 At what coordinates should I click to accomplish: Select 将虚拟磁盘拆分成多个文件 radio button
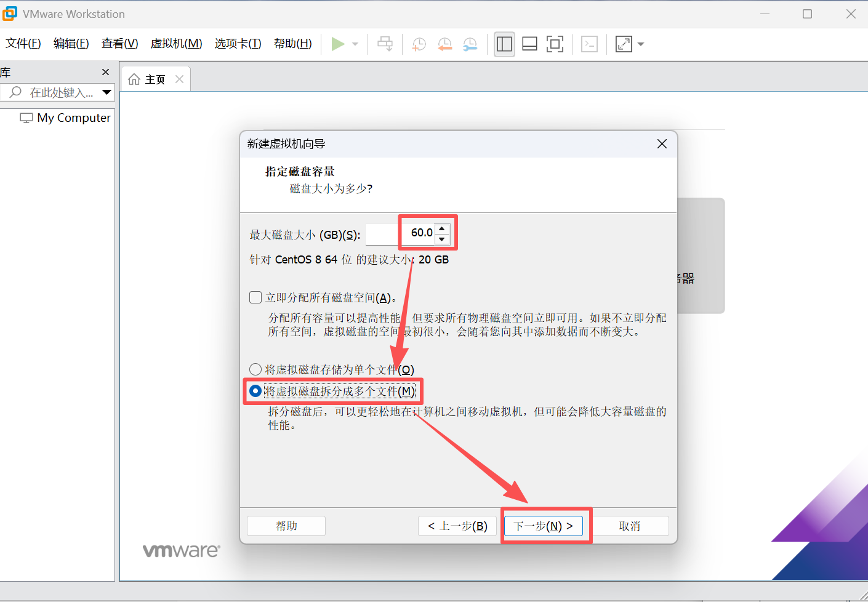tap(255, 391)
